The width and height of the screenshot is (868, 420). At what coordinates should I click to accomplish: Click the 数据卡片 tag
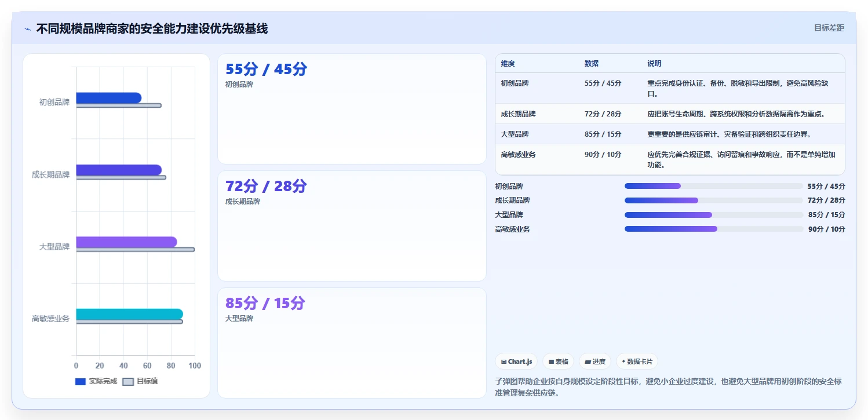tap(637, 361)
